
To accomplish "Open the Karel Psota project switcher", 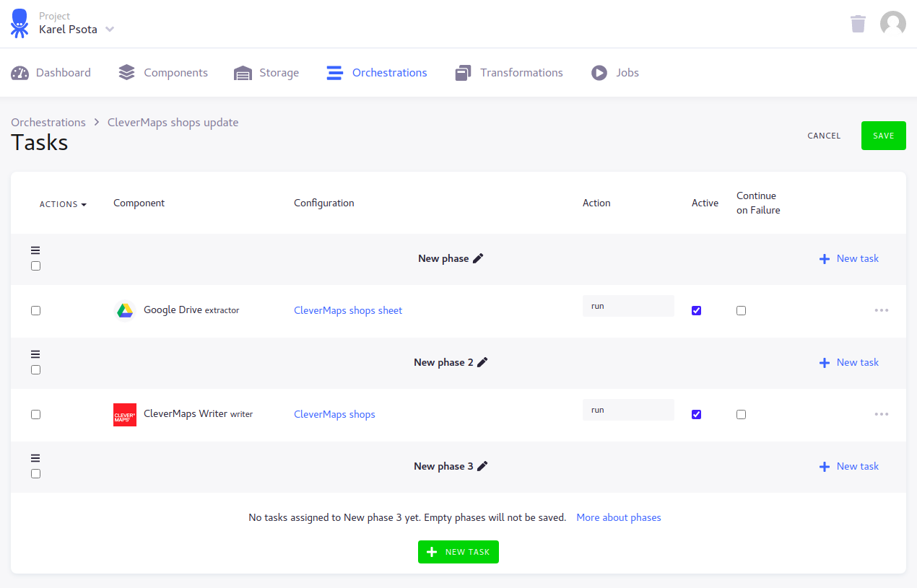I will (77, 30).
